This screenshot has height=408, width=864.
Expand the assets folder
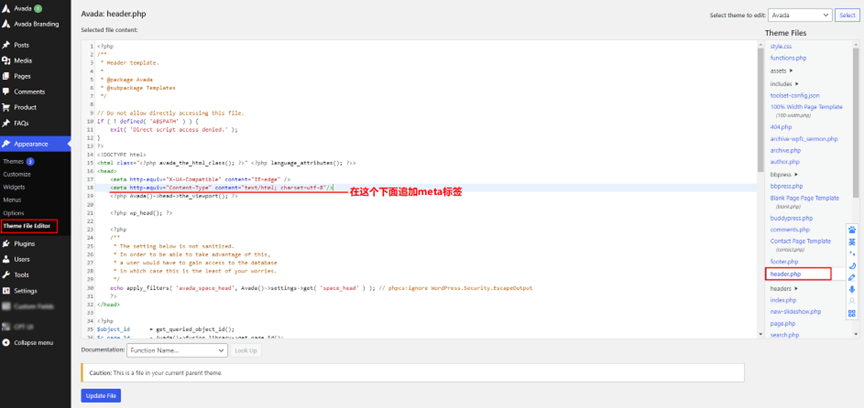(x=781, y=71)
